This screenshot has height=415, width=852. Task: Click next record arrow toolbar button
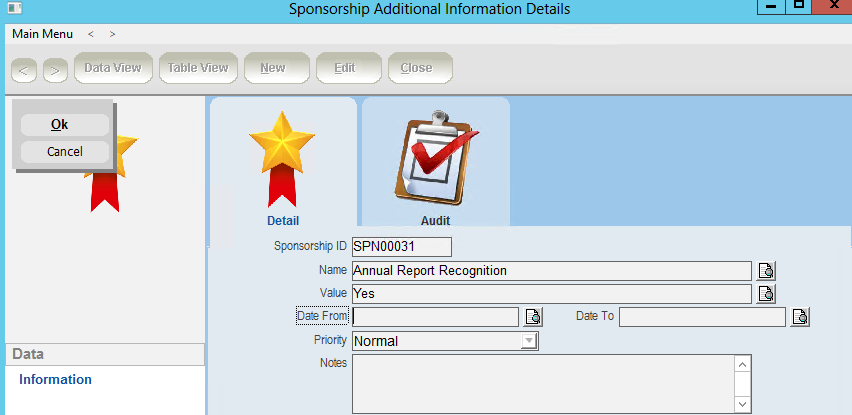[55, 69]
